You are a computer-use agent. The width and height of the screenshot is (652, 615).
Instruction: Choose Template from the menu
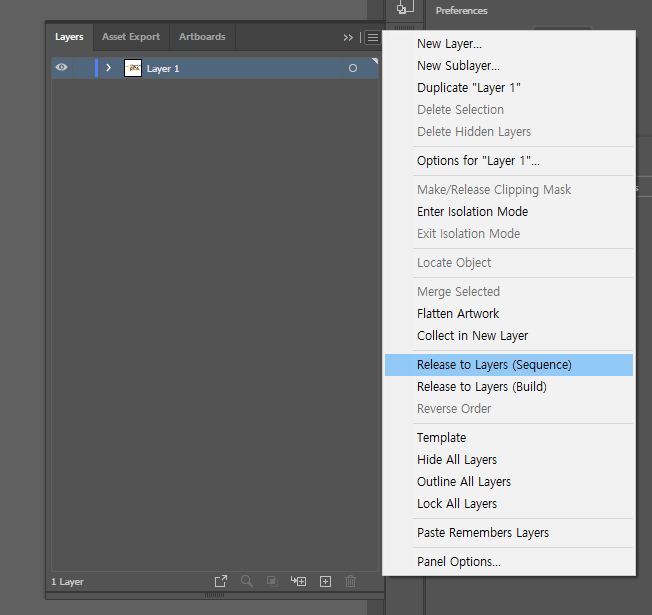click(x=509, y=438)
